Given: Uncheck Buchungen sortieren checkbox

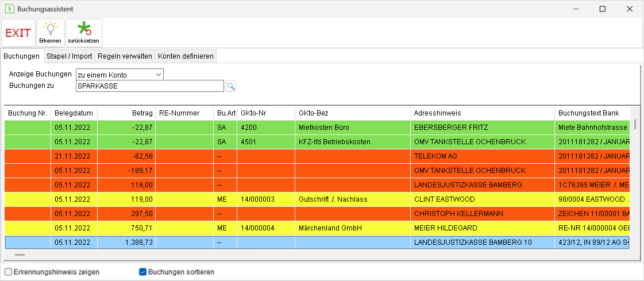Looking at the screenshot, I should point(142,272).
